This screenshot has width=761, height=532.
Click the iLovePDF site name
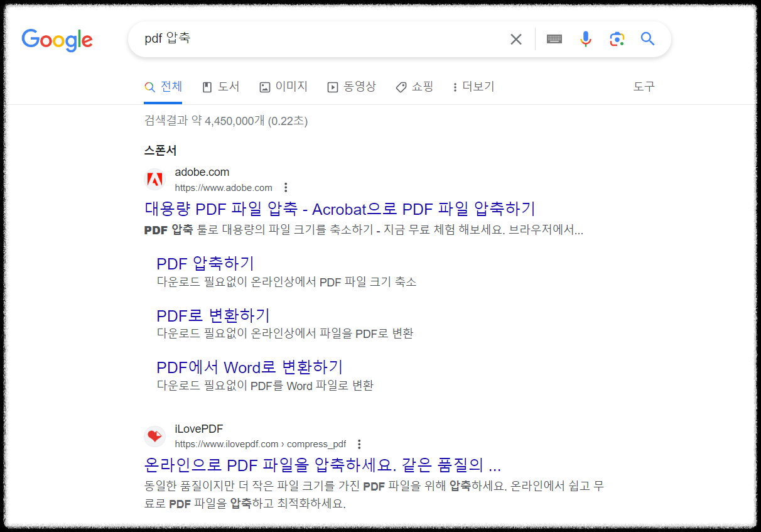199,429
